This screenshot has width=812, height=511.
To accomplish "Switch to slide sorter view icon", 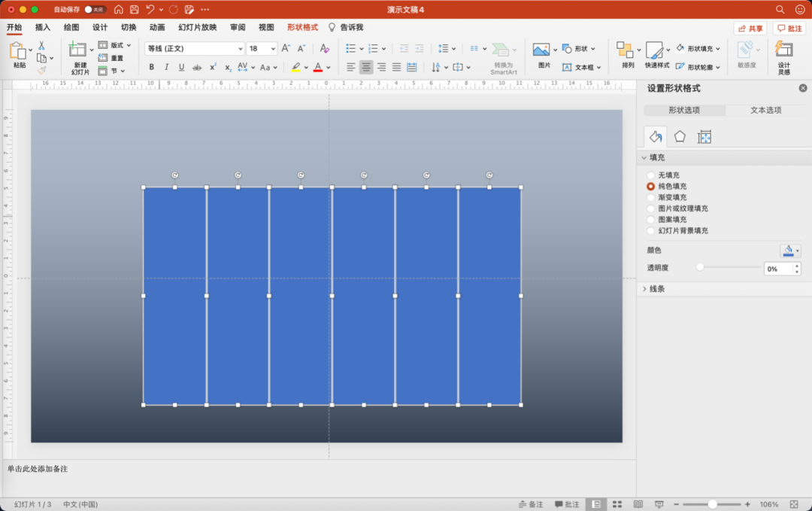I will point(617,503).
